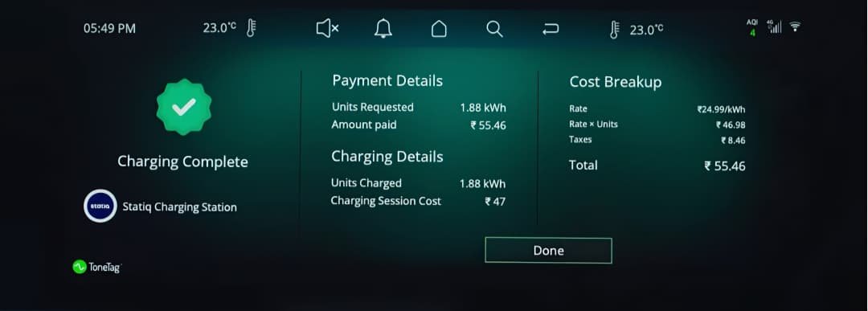Go to home screen icon
Image resolution: width=868 pixels, height=311 pixels.
439,29
